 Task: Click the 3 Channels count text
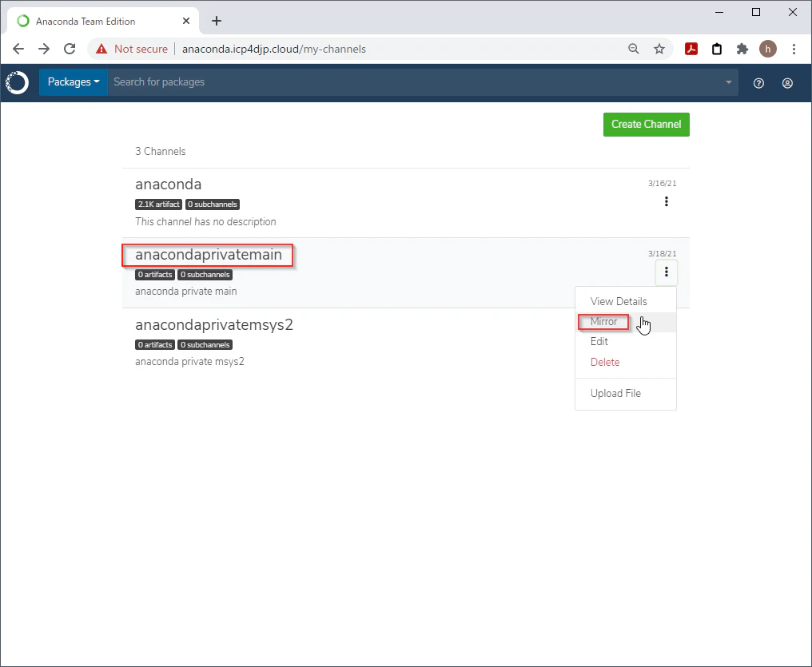(x=161, y=151)
